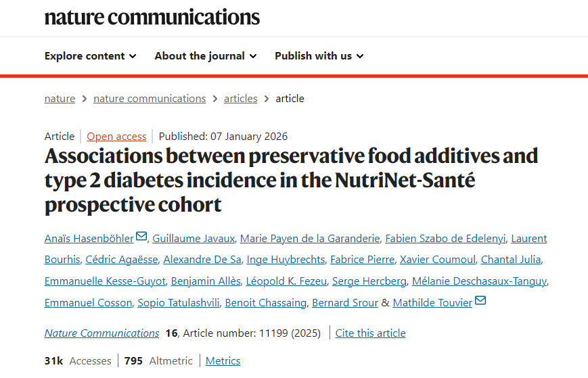Open author Guillaume Javaux's details
This screenshot has width=588, height=378.
(194, 239)
